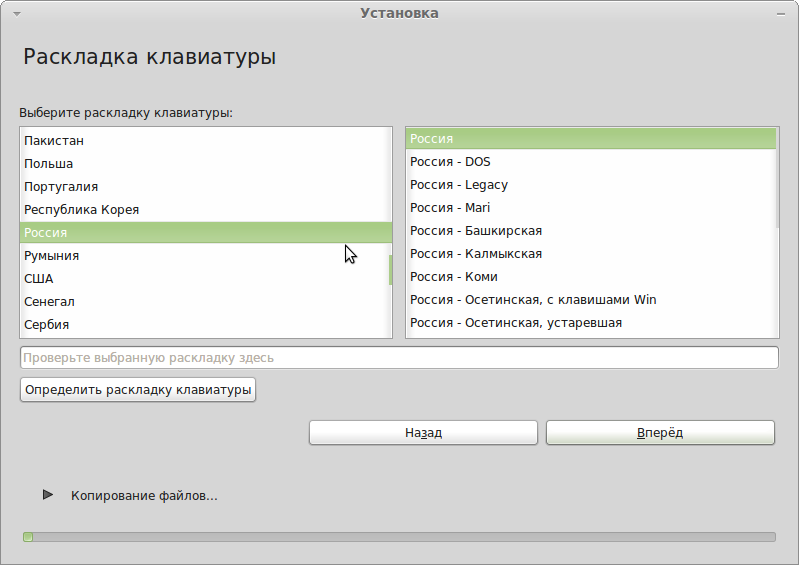The height and width of the screenshot is (565, 799).
Task: Click the country list scrollbar thumb
Action: coord(390,270)
